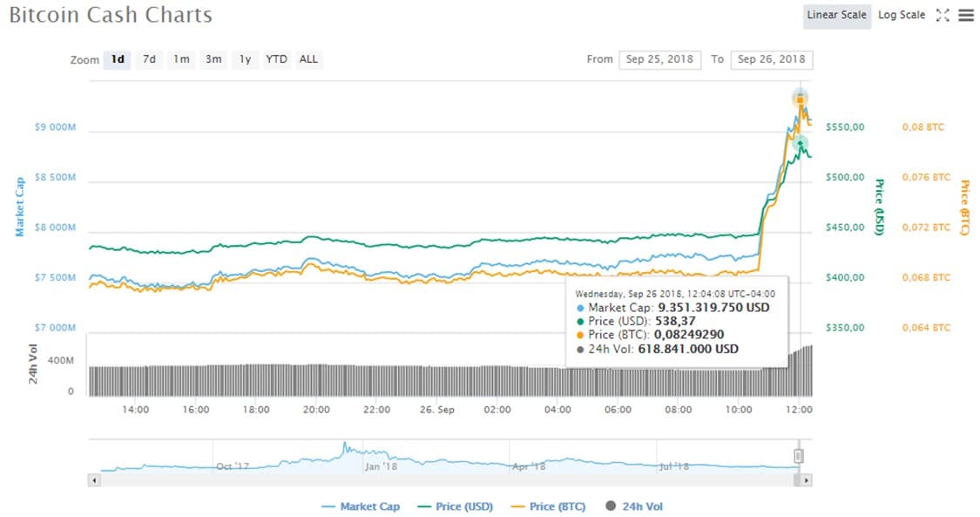Click the Bitcoin Cash Charts title
Viewport: 980px width, 517px height.
point(111,15)
